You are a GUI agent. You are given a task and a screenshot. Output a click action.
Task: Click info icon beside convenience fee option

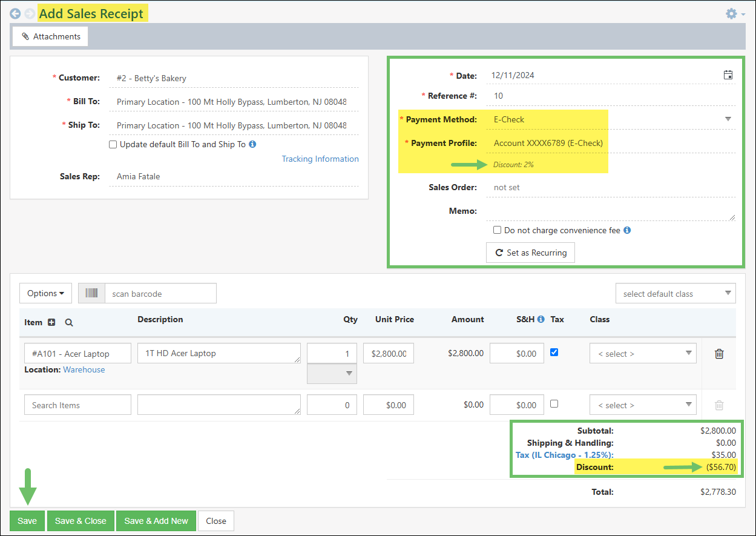(x=627, y=230)
